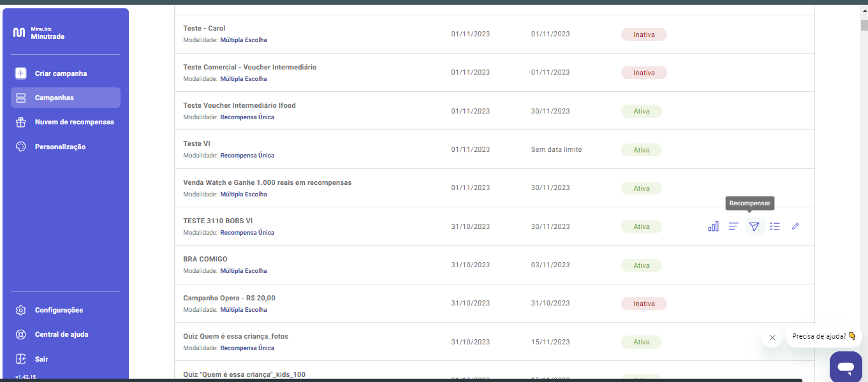Screen dimensions: 868x382
Task: Open Central de ajuda
Action: (x=61, y=334)
